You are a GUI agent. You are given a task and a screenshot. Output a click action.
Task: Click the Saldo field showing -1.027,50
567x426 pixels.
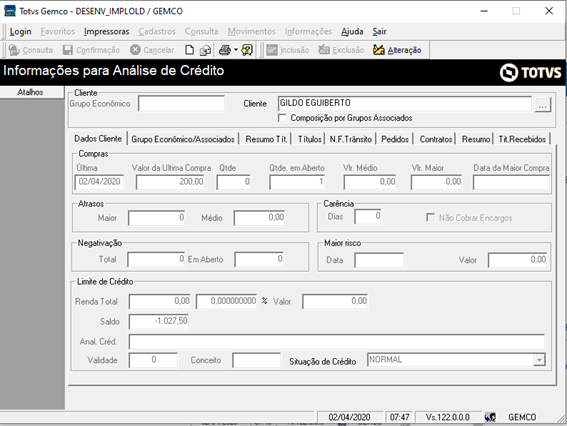[x=159, y=321]
